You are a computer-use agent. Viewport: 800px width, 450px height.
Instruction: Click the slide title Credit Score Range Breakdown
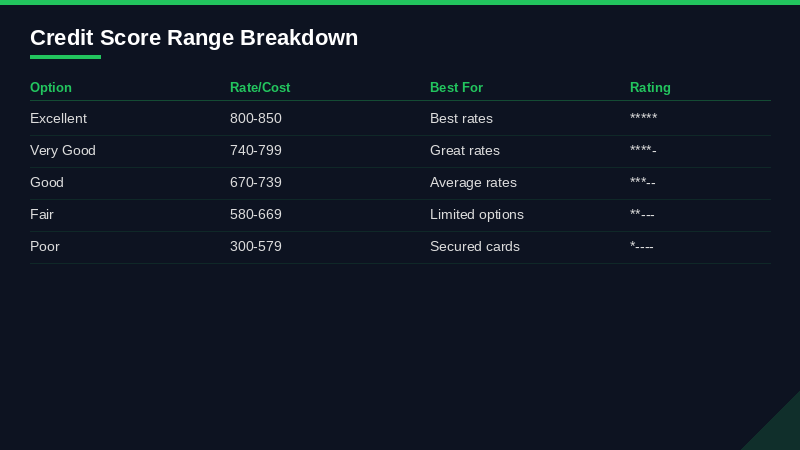[194, 38]
